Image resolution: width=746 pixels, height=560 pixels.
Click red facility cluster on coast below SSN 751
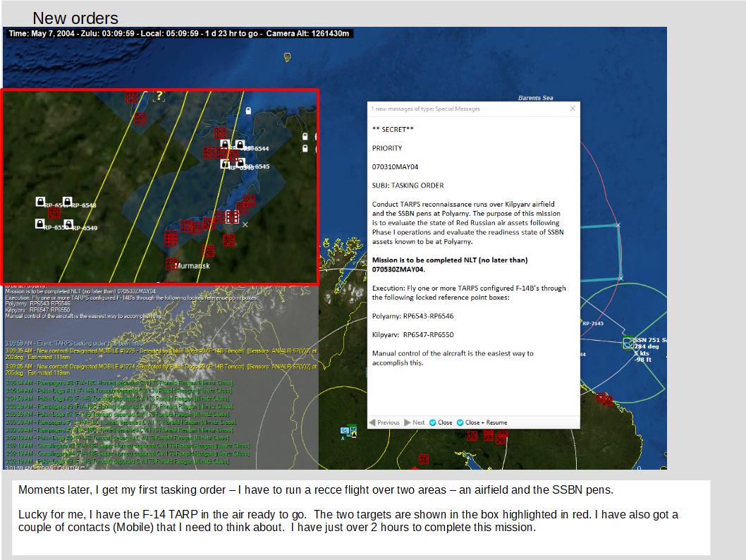(x=604, y=398)
